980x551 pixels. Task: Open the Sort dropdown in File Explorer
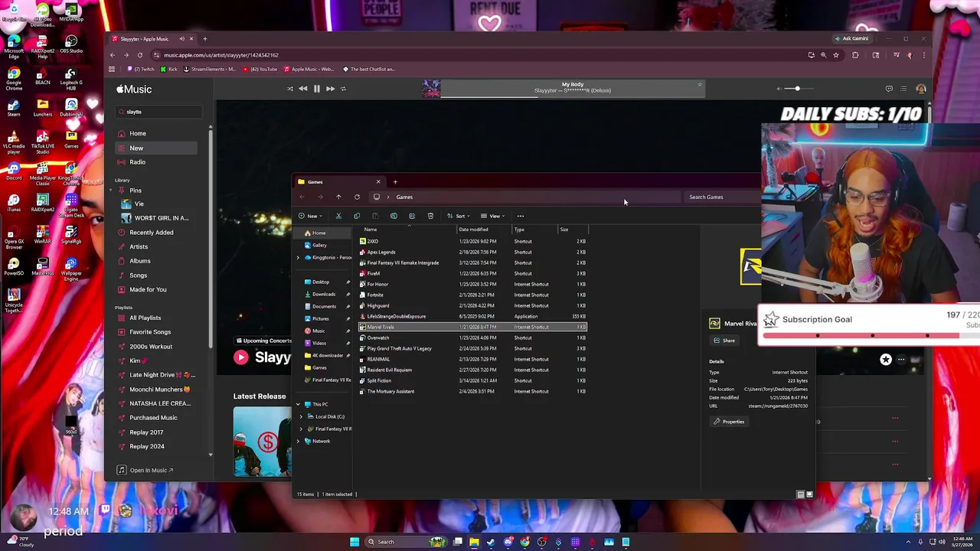click(x=458, y=216)
